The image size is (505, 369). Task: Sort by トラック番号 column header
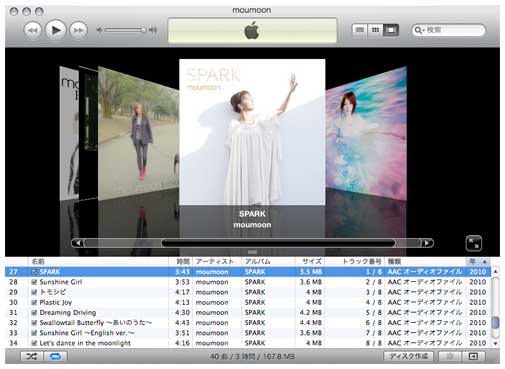(355, 261)
